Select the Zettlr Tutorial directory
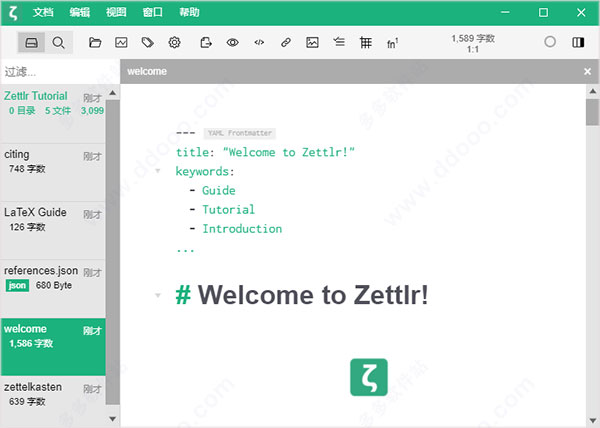Screen dimensions: 600x428 53,114
